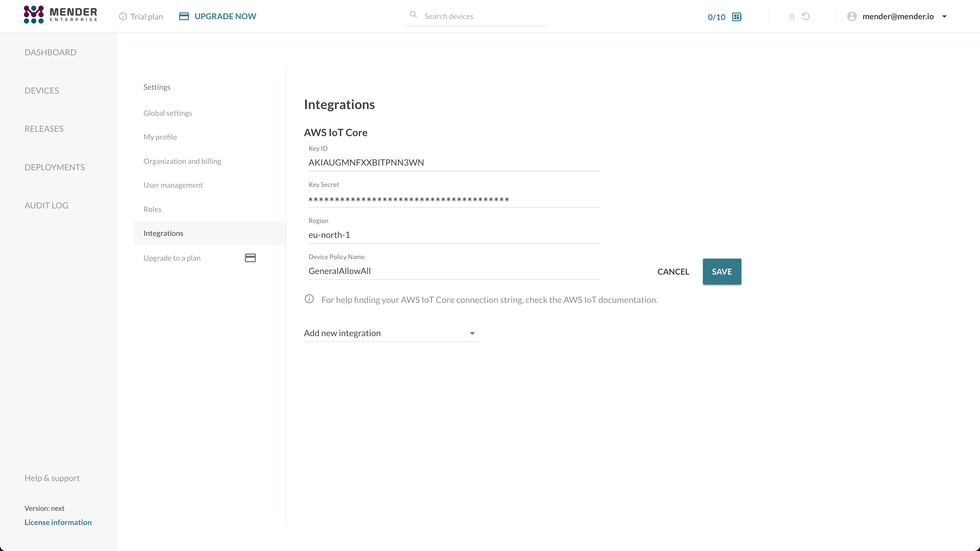The height and width of the screenshot is (551, 980).
Task: Expand the mender@mender.io account menu
Action: (944, 16)
